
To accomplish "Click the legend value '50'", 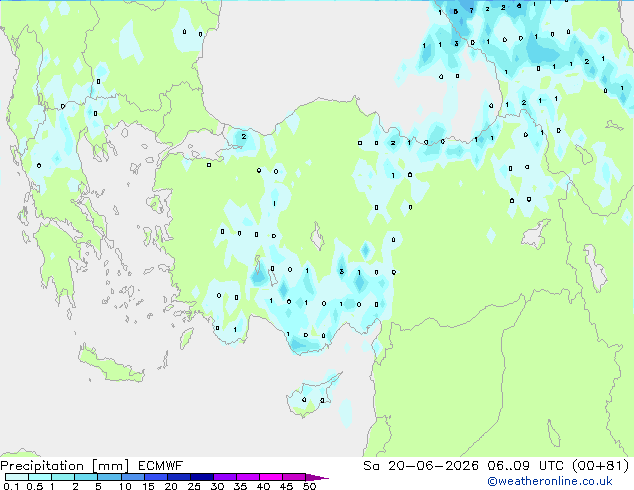I will click(309, 486).
